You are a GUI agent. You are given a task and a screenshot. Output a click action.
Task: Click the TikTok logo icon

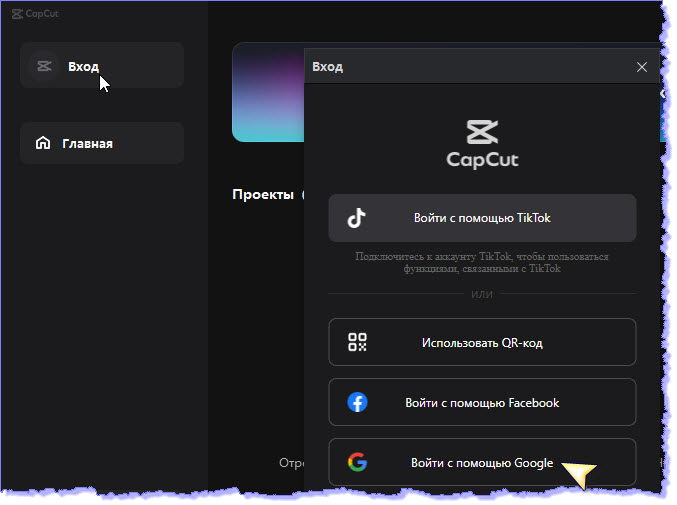(357, 218)
